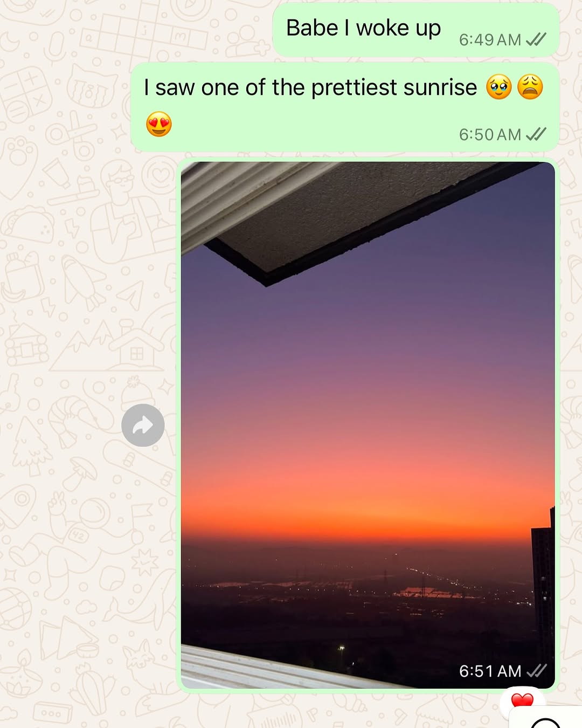Tap the delivery ticks on the photo's 6:51 AM
The height and width of the screenshot is (728, 582).
pos(537,670)
